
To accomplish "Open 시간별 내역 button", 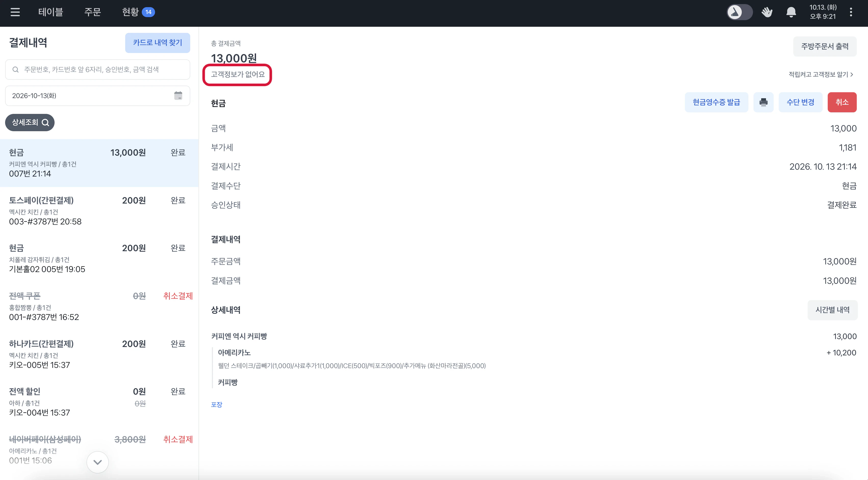I will [832, 310].
